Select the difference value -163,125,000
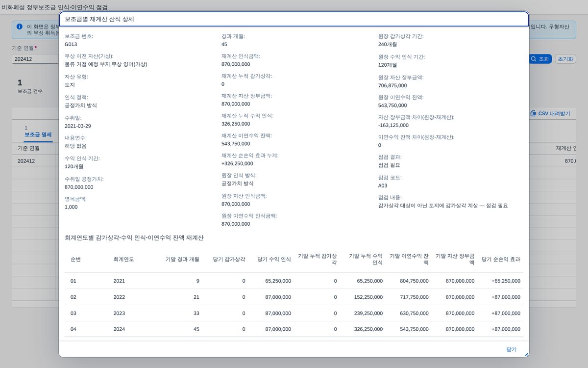Image resolution: width=588 pixels, height=368 pixels. click(393, 125)
